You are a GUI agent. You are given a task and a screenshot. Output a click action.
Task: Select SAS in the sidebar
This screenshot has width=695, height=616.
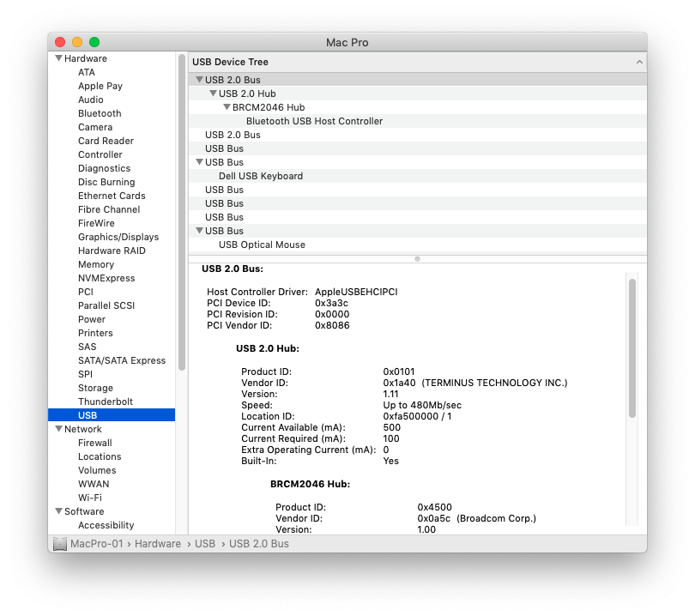coord(87,347)
